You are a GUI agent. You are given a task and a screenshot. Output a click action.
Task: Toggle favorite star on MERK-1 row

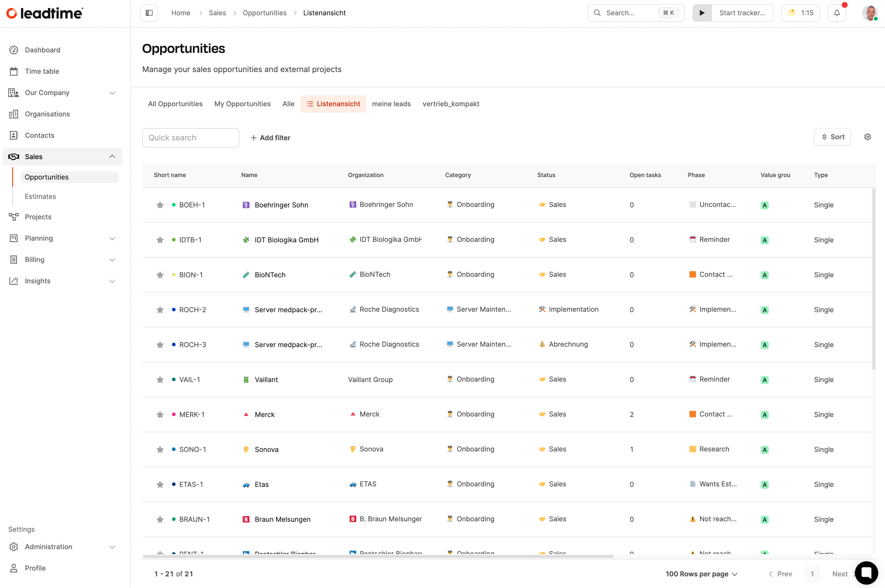[x=160, y=415]
